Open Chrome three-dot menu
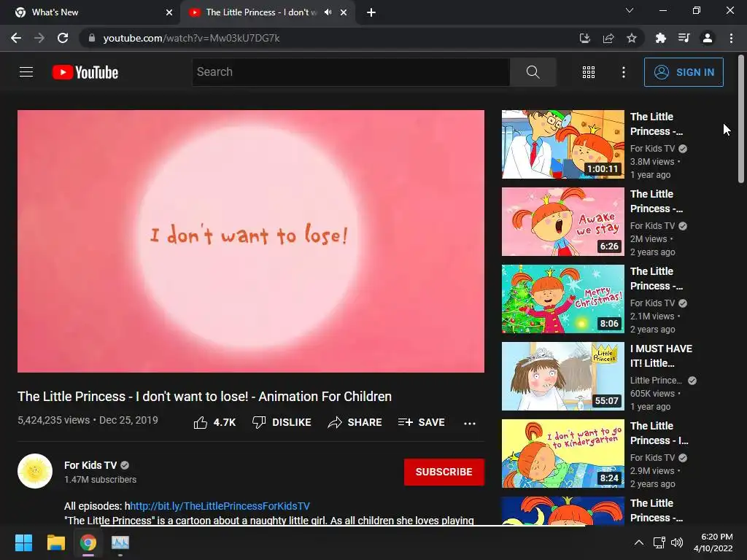The width and height of the screenshot is (747, 560). click(x=731, y=38)
